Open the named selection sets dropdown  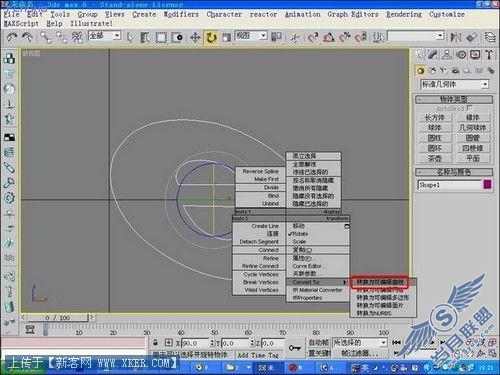[x=440, y=35]
